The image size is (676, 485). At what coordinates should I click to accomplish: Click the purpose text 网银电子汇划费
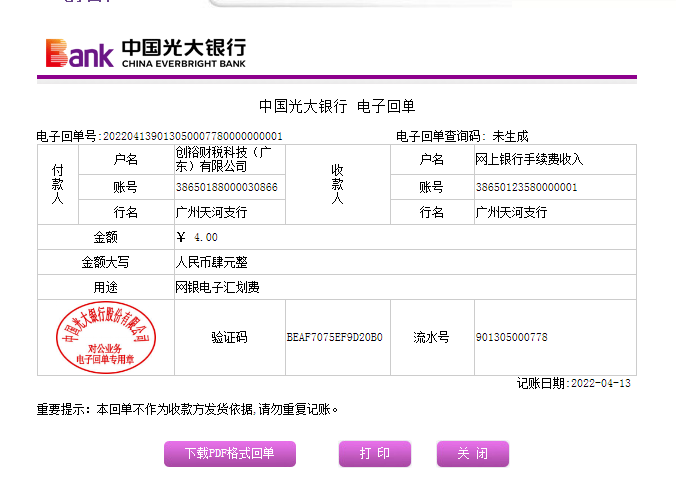(217, 287)
